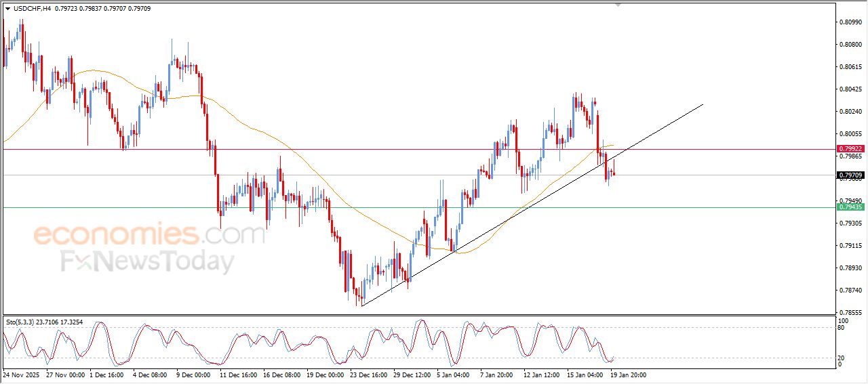Screen dimensions: 868x384
Task: Select the red 0.79922 price tag
Action: point(850,149)
